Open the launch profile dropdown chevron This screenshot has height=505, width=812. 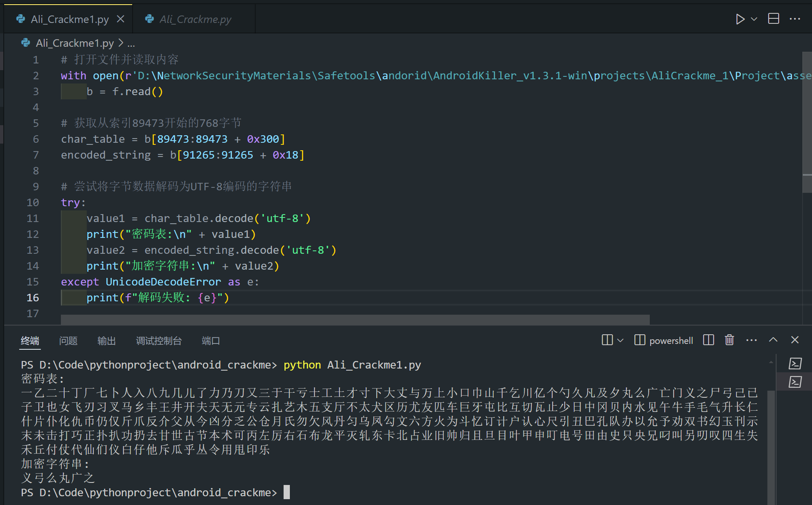pyautogui.click(x=621, y=341)
